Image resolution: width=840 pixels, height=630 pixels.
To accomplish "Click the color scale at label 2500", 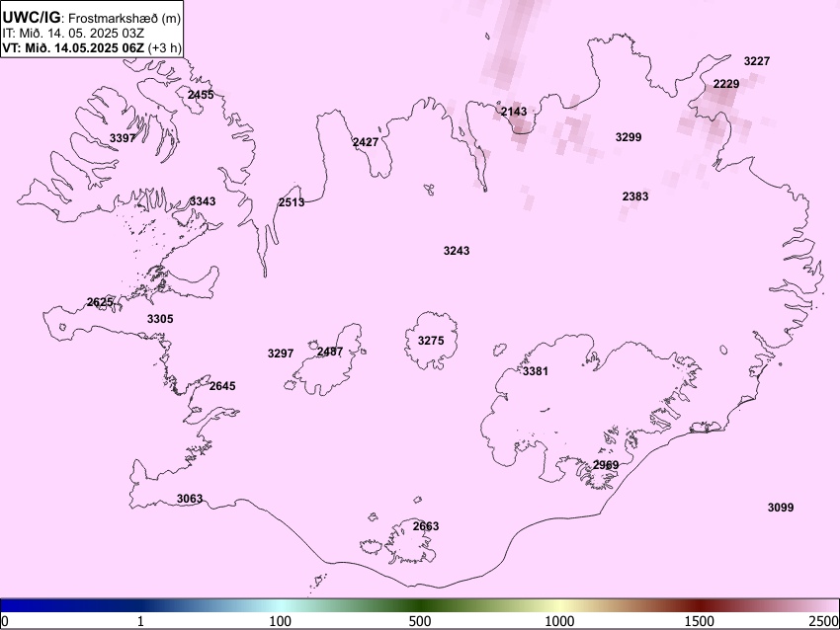I will (824, 621).
